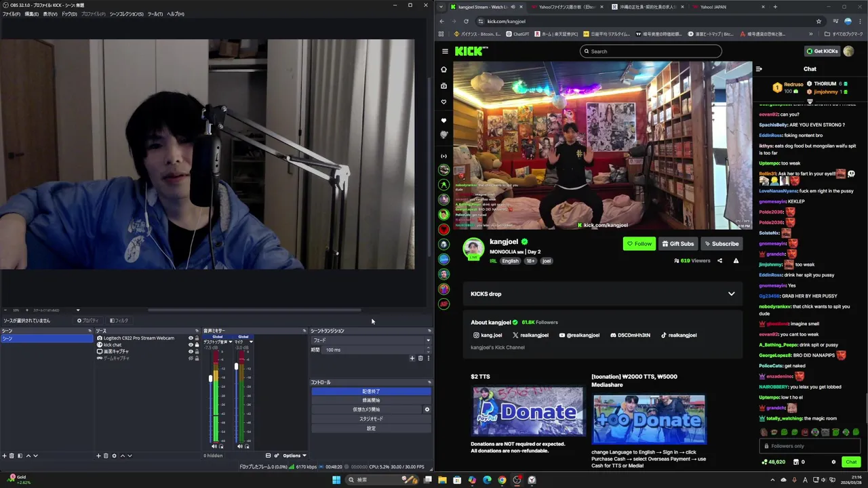Image resolution: width=868 pixels, height=488 pixels.
Task: Open Chrome tab search dropdown
Action: [x=441, y=7]
